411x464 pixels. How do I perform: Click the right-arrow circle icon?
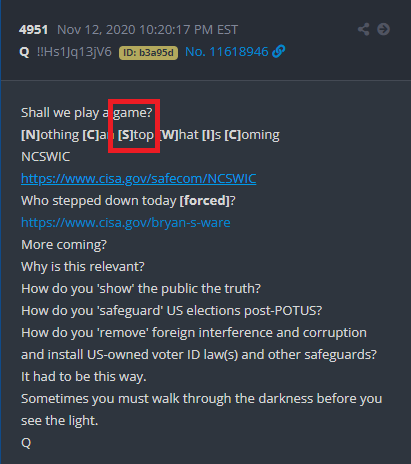click(383, 29)
